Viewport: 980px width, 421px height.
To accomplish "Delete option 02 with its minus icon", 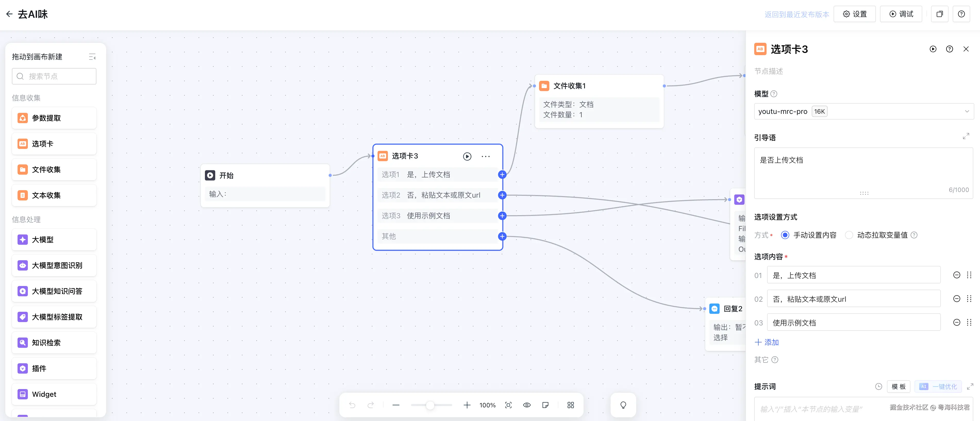I will pyautogui.click(x=956, y=299).
